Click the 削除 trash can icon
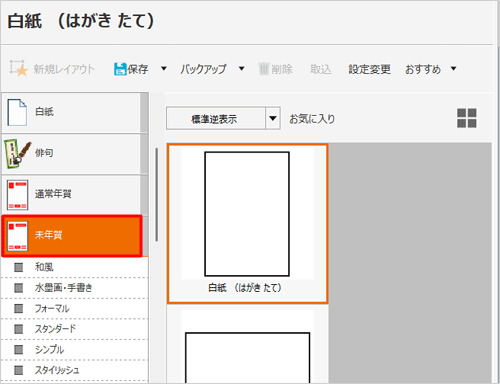Viewport: 500px width, 384px height. (x=264, y=69)
